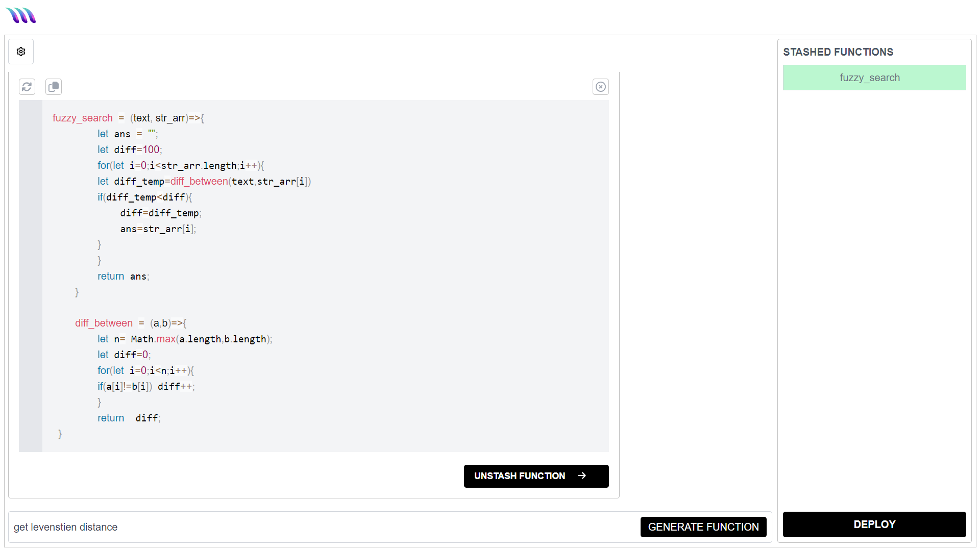This screenshot has height=551, width=980.
Task: Select fuzzy_search in stashed functions list
Action: (x=874, y=78)
